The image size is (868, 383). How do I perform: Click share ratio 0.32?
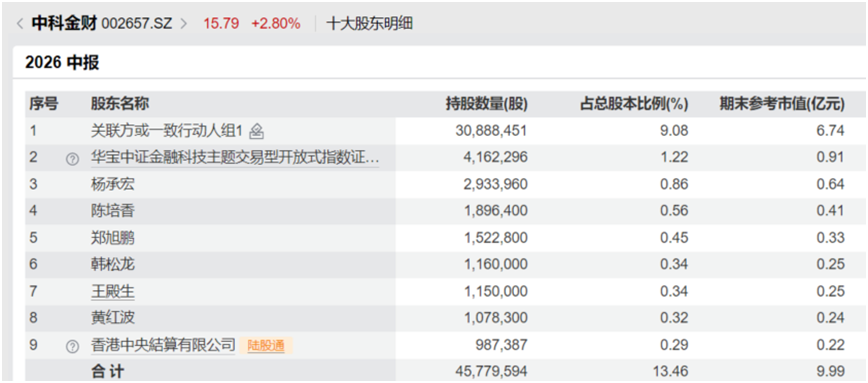[674, 318]
